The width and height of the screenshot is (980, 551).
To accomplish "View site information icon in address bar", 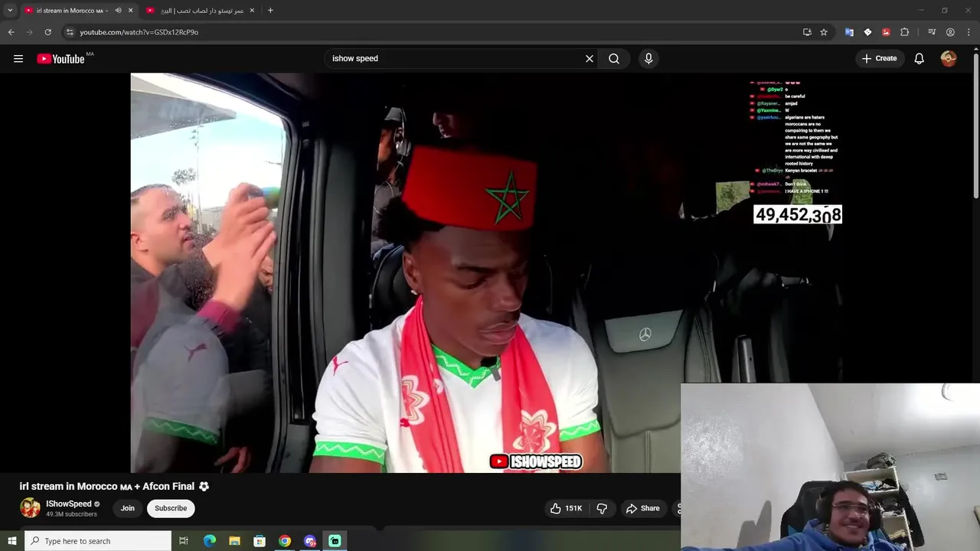I will pyautogui.click(x=70, y=32).
